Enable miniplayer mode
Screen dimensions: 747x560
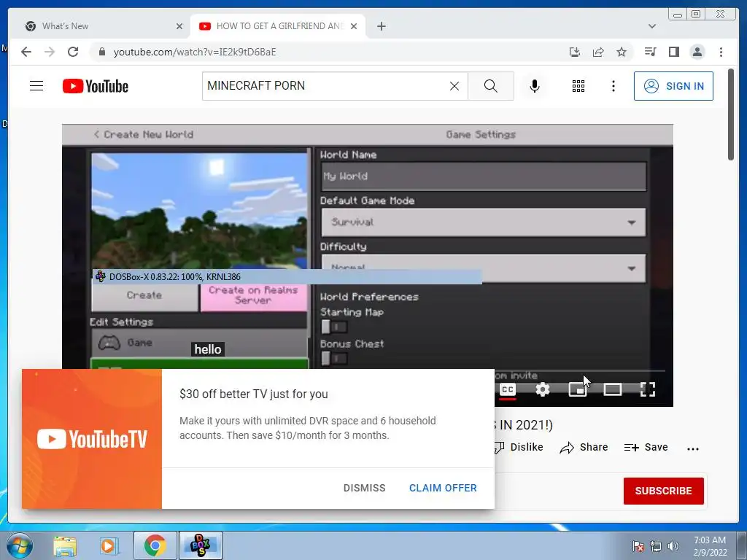[578, 390]
